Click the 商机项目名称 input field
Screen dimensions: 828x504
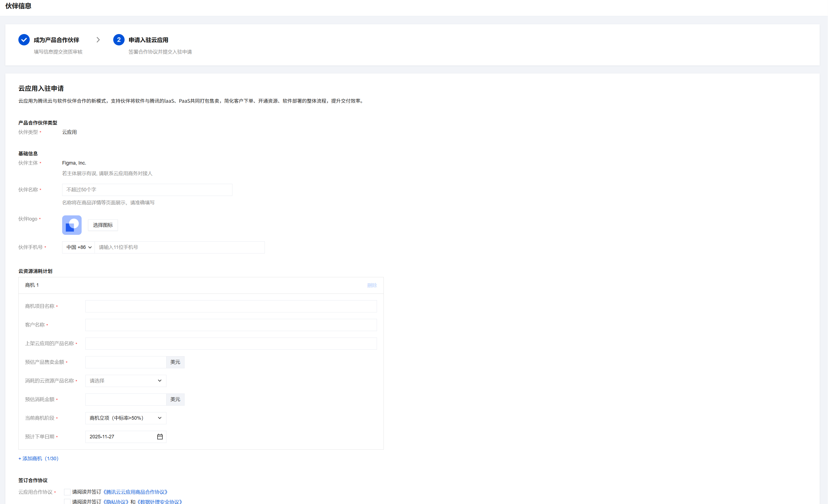[x=231, y=306]
